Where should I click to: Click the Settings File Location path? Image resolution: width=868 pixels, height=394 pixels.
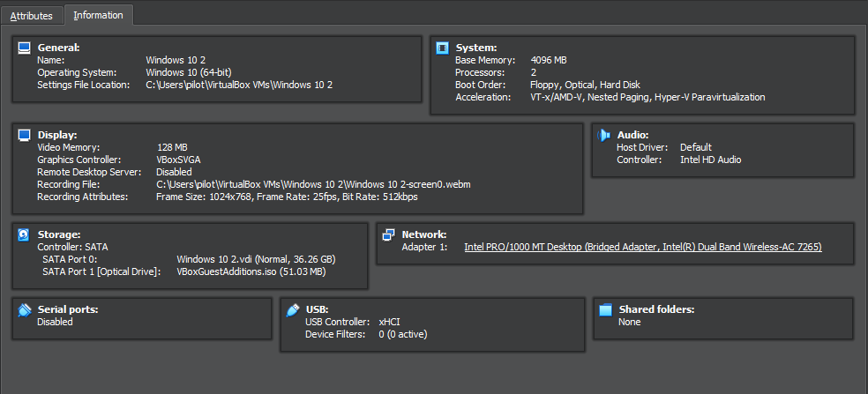(x=239, y=85)
